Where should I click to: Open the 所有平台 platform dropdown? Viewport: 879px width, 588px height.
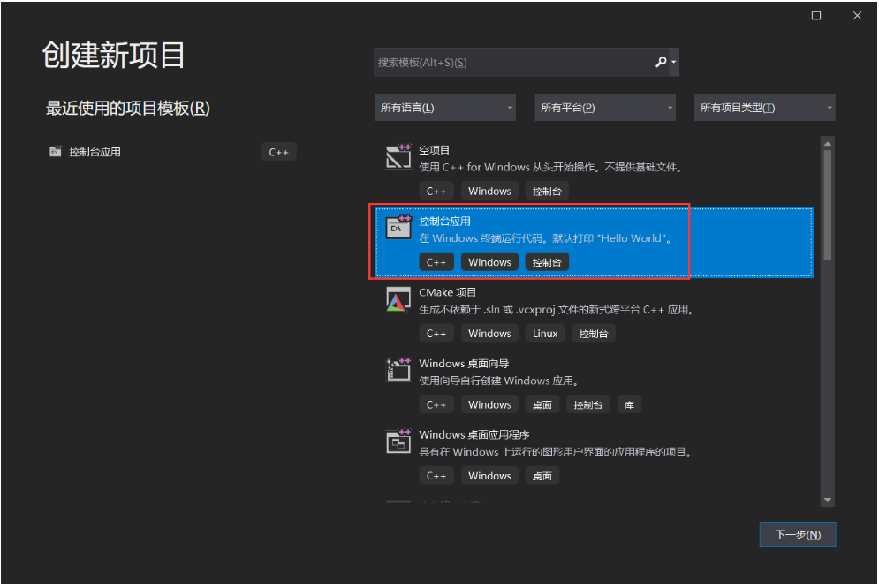(x=604, y=107)
